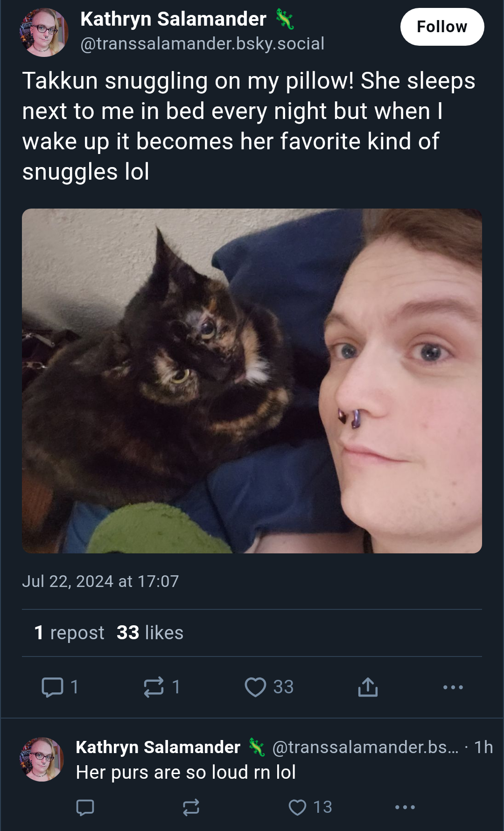
Task: Click the Jul 22, 2024 post timestamp
Action: click(x=100, y=581)
